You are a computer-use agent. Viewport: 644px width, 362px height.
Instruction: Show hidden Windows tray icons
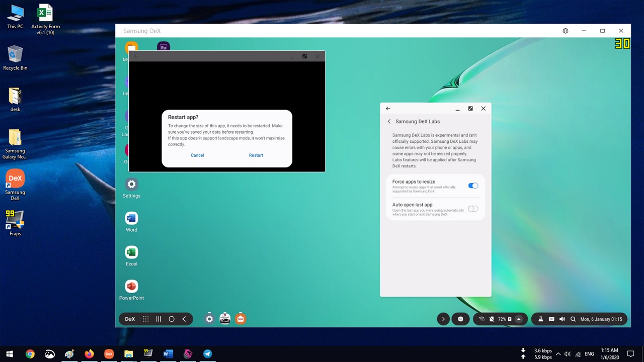coord(558,354)
